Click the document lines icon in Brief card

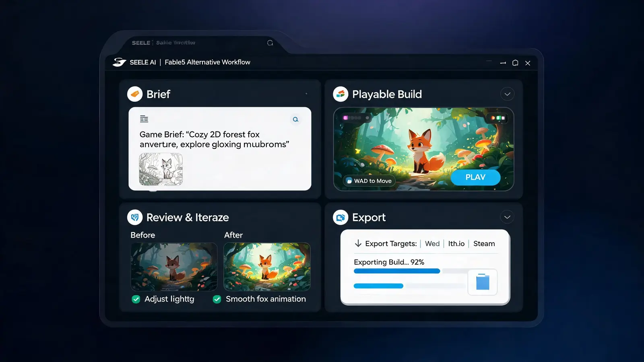144,119
